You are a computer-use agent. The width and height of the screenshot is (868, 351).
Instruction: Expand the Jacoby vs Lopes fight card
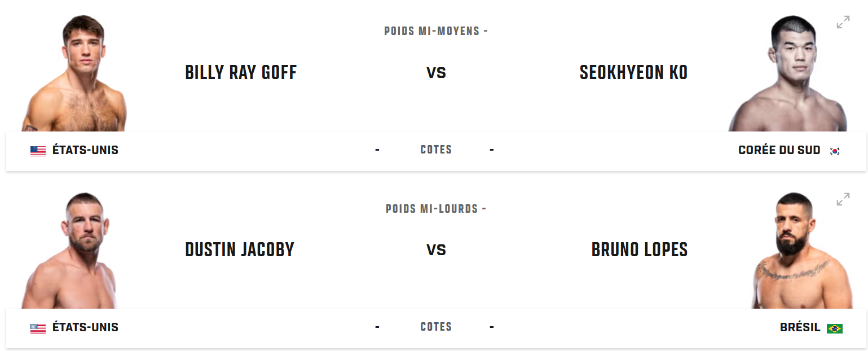tap(843, 200)
